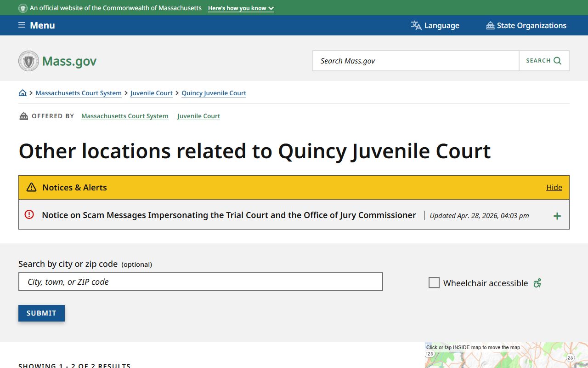588x368 pixels.
Task: Click the Language translate icon
Action: pos(416,25)
